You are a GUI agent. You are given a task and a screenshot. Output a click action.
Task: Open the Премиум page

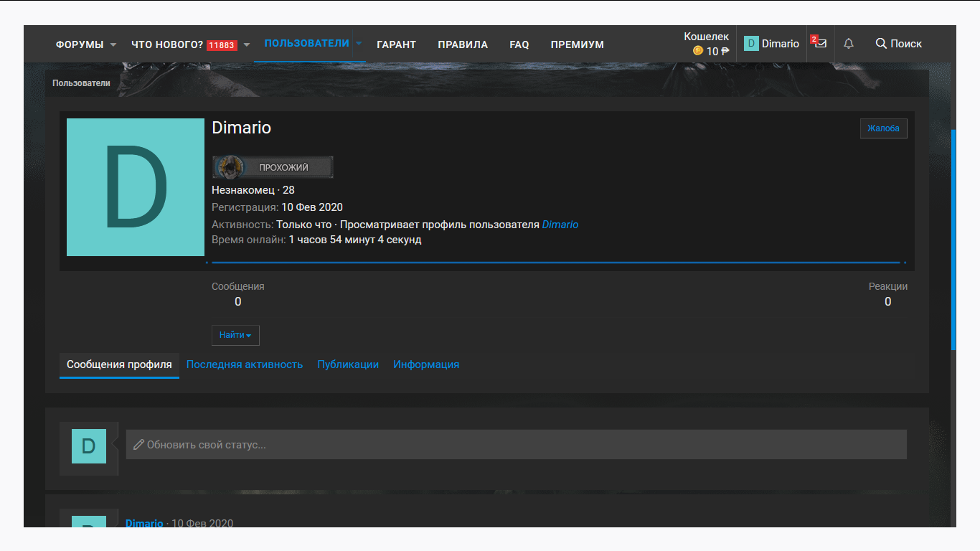click(x=578, y=44)
